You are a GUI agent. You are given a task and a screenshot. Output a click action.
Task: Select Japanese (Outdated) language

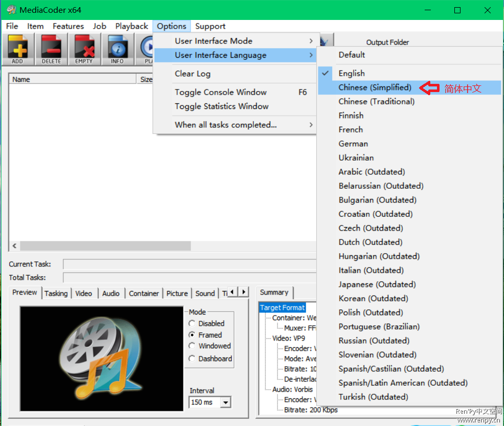tap(409, 284)
